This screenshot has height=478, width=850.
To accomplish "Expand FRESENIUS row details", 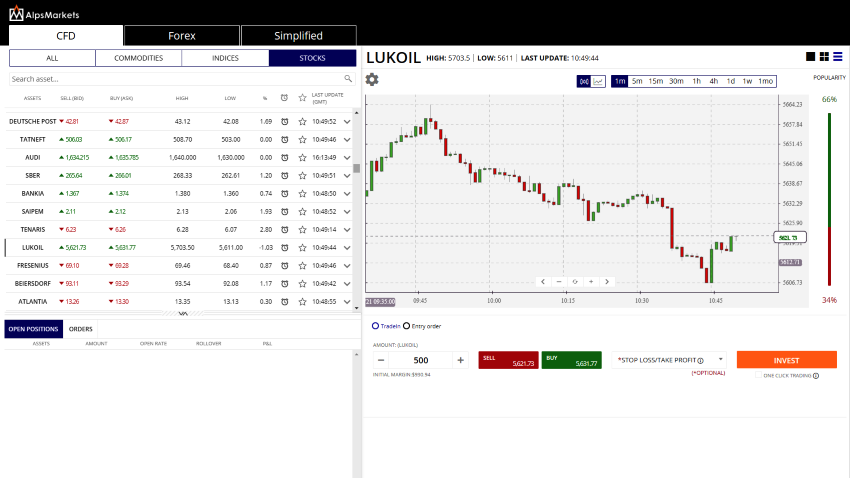I will pyautogui.click(x=347, y=266).
